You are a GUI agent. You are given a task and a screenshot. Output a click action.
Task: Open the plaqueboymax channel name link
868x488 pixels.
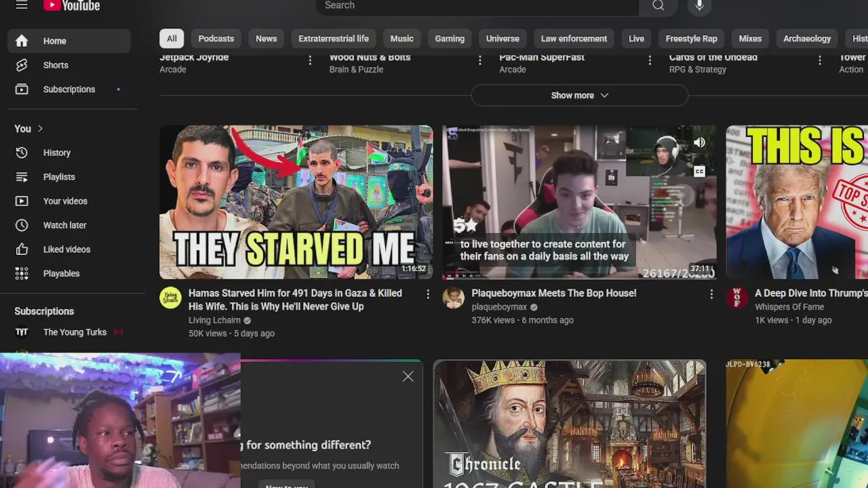tap(499, 307)
